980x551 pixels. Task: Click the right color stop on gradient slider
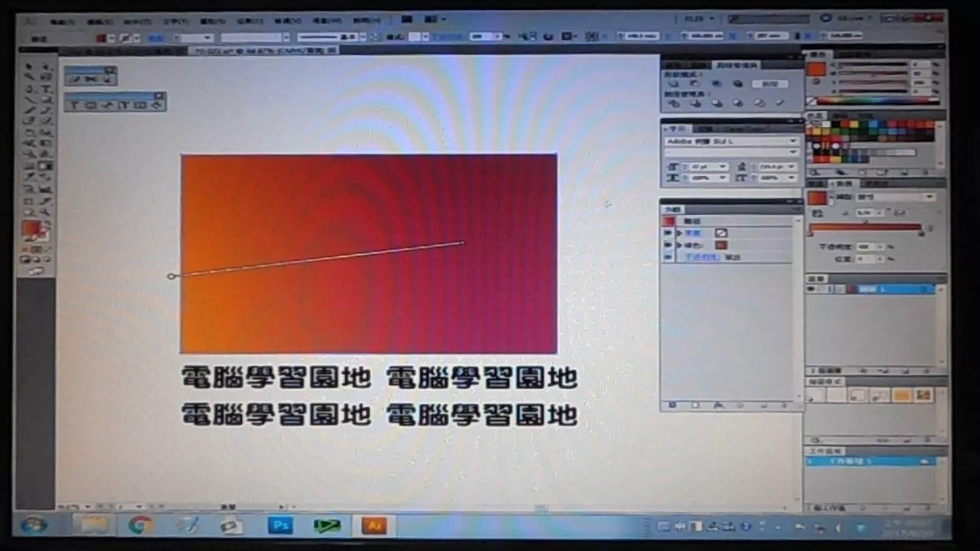click(922, 234)
